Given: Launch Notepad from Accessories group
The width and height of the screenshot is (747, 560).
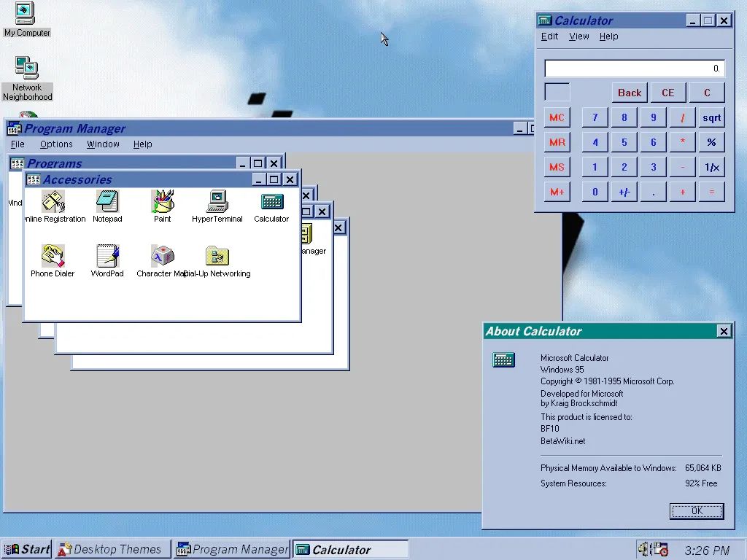Looking at the screenshot, I should (107, 202).
